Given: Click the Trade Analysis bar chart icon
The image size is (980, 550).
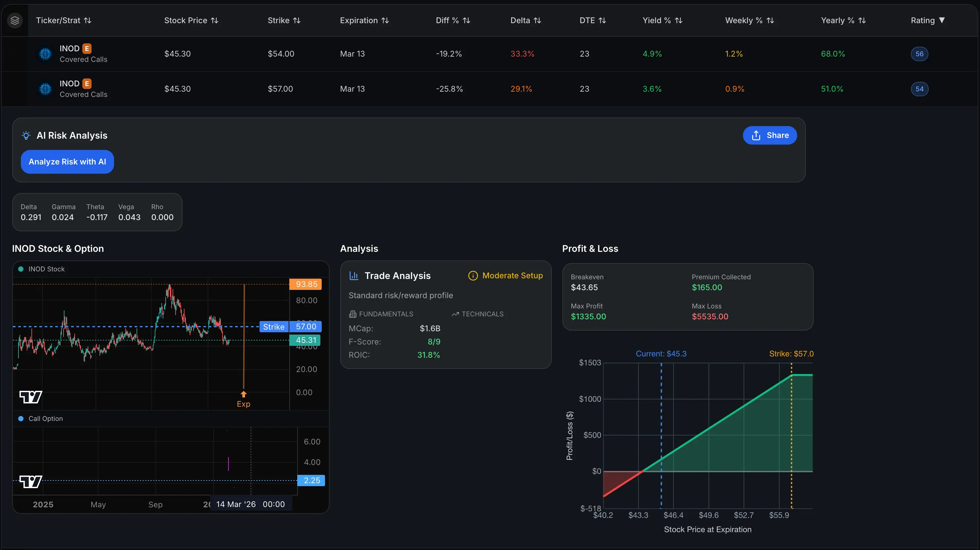Looking at the screenshot, I should point(354,275).
